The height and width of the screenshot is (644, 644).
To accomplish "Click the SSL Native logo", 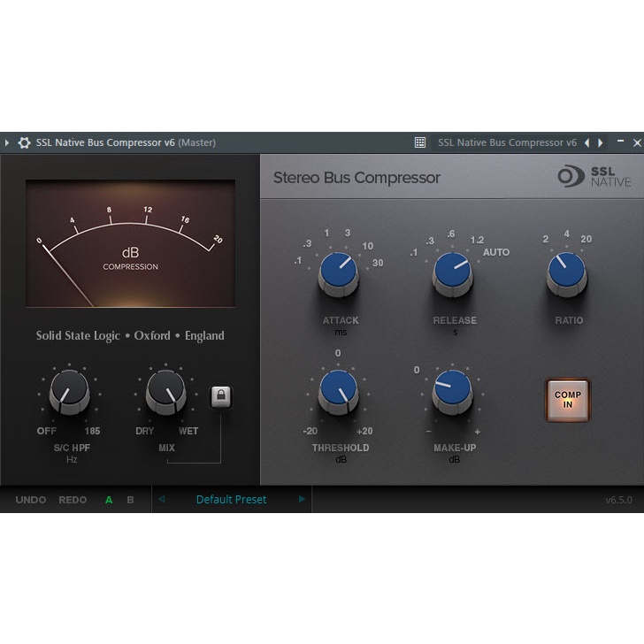I will coord(594,176).
